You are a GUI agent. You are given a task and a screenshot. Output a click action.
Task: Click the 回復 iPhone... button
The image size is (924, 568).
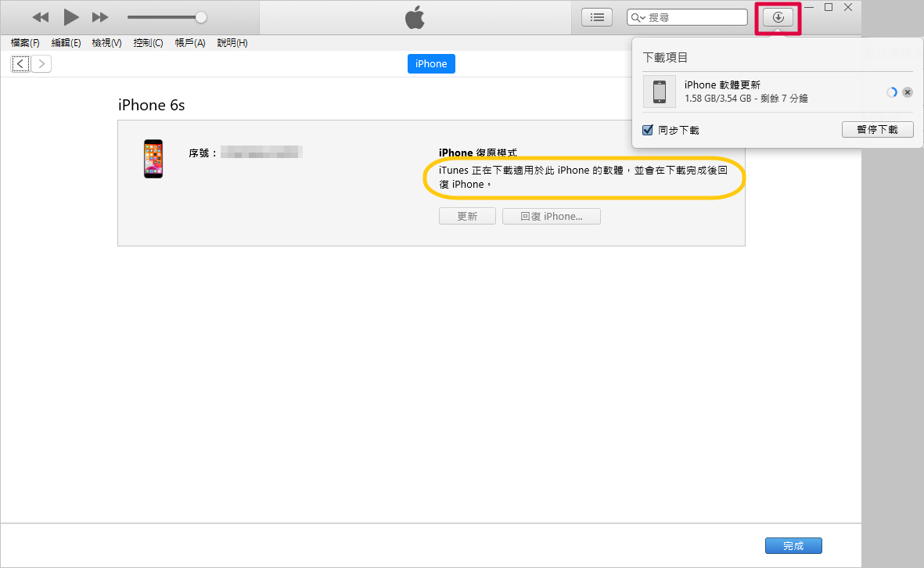pos(552,216)
